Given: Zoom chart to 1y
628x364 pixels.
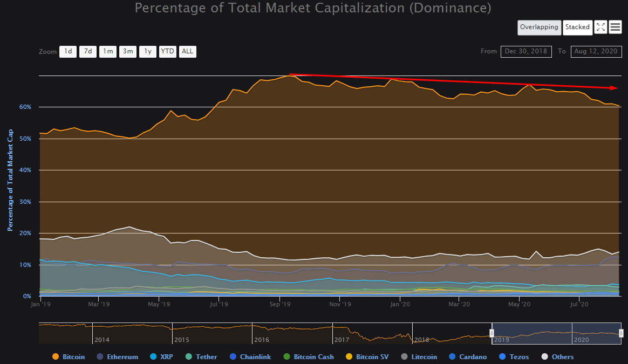Looking at the screenshot, I should coord(148,51).
